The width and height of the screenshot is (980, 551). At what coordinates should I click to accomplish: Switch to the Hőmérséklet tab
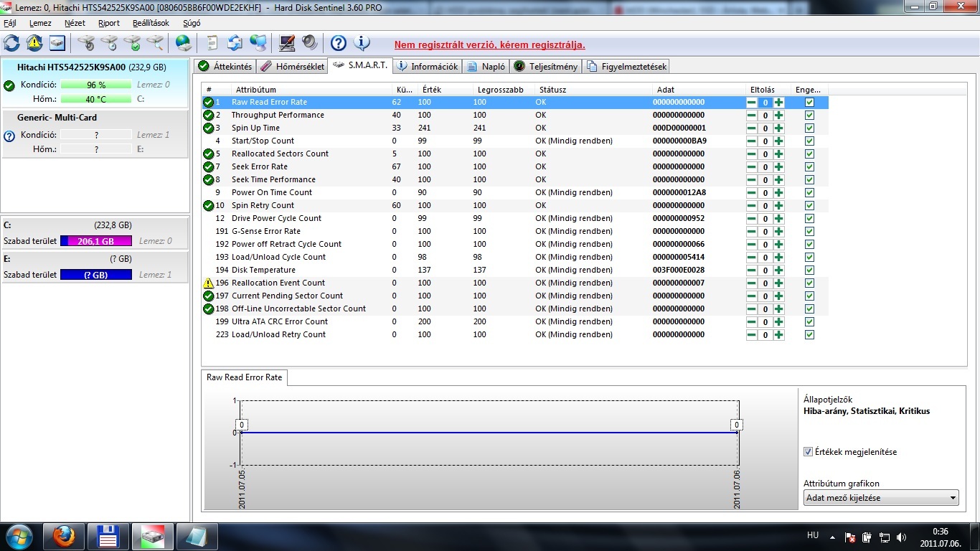[292, 67]
